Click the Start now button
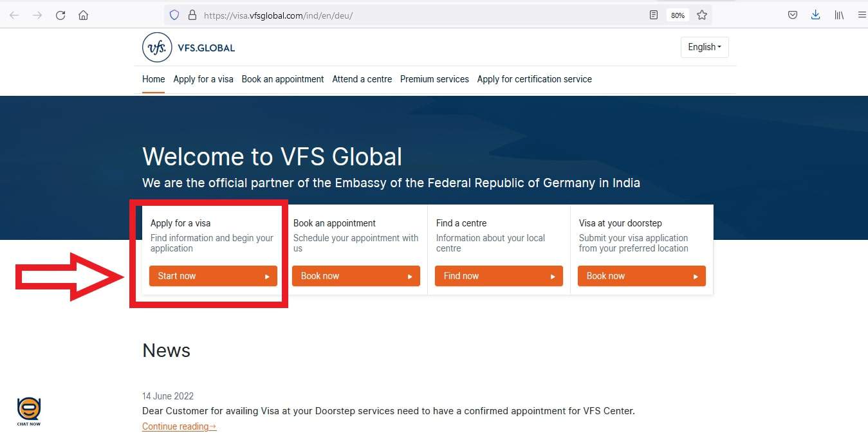Image resolution: width=868 pixels, height=438 pixels. pos(213,276)
